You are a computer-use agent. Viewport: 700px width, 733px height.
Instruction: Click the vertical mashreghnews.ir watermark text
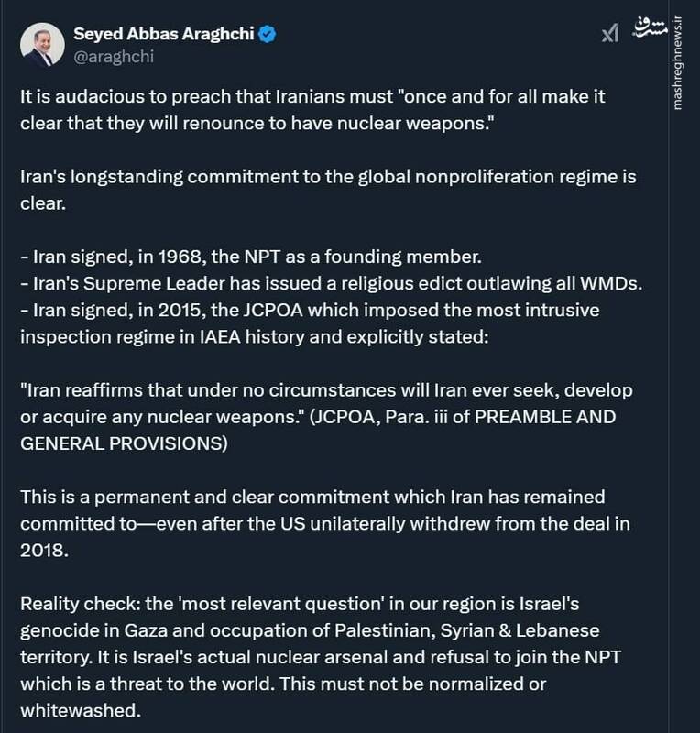679,62
